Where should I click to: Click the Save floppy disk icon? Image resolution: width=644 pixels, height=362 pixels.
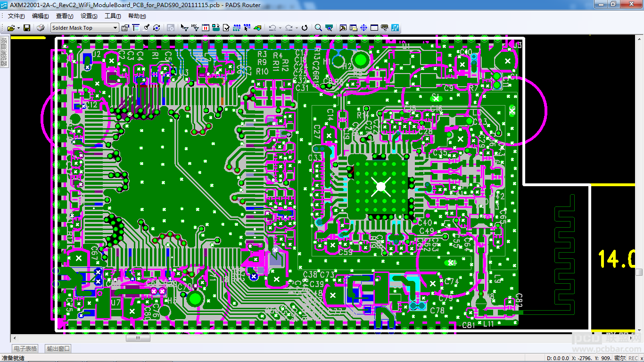point(27,28)
